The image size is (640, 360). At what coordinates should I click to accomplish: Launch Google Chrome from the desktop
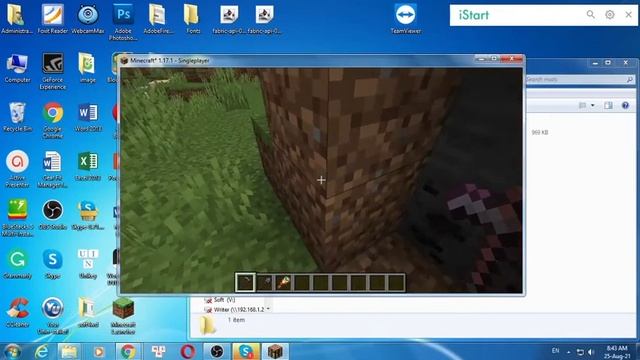pos(53,120)
